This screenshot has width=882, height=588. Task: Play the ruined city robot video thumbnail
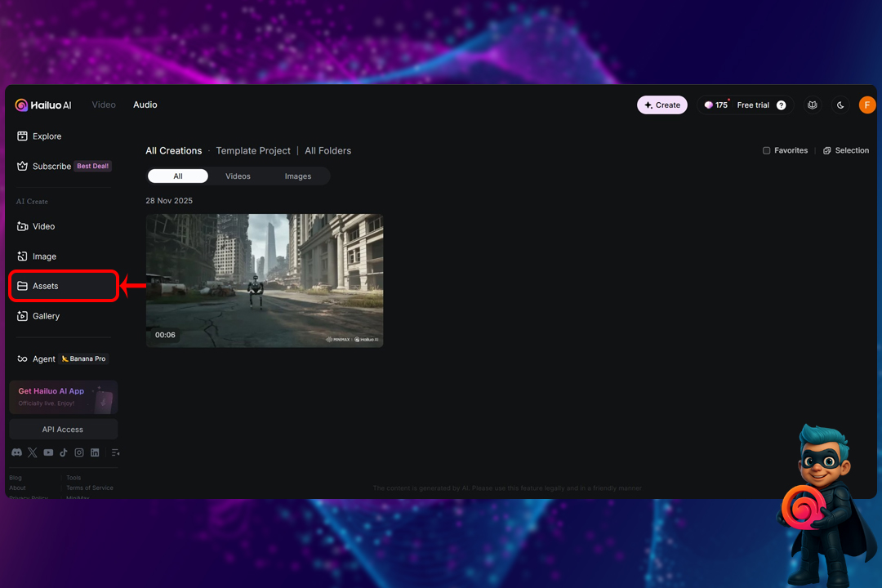click(x=264, y=278)
